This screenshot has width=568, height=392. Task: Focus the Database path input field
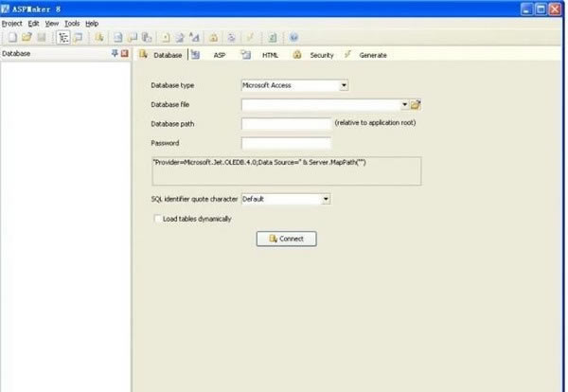pyautogui.click(x=286, y=123)
